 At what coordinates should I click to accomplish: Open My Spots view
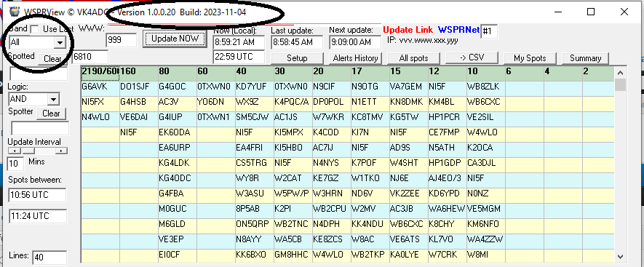pos(530,58)
